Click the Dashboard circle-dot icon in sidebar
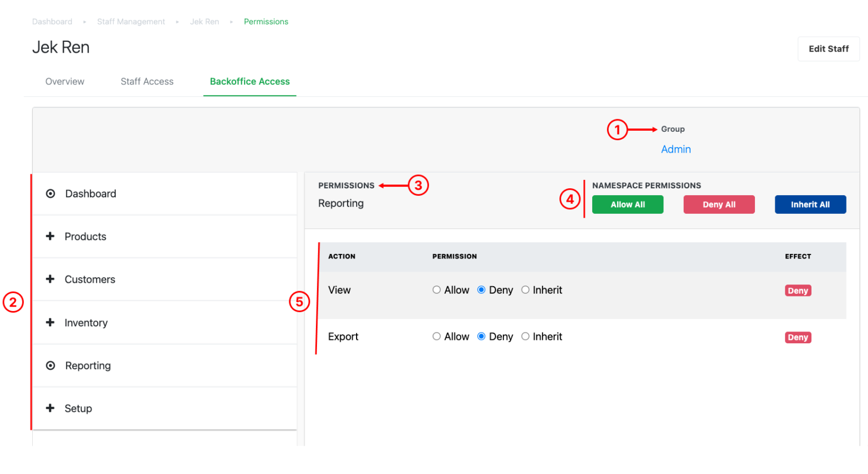This screenshot has height=474, width=868. (50, 194)
